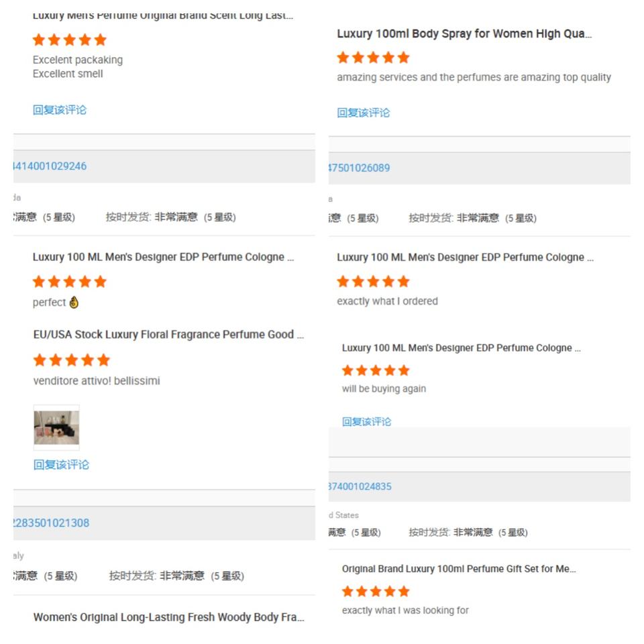
Task: Open "Luxury 100ml Body Spray for Women" product
Action: (x=464, y=34)
